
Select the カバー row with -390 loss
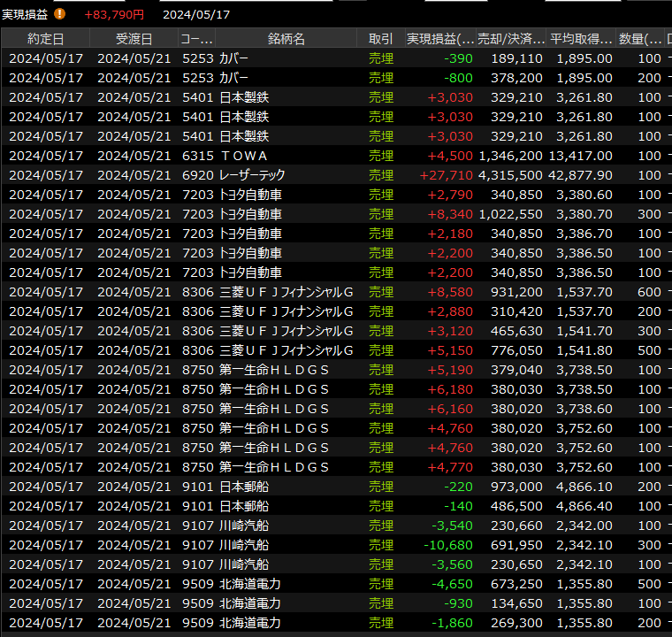(x=233, y=58)
